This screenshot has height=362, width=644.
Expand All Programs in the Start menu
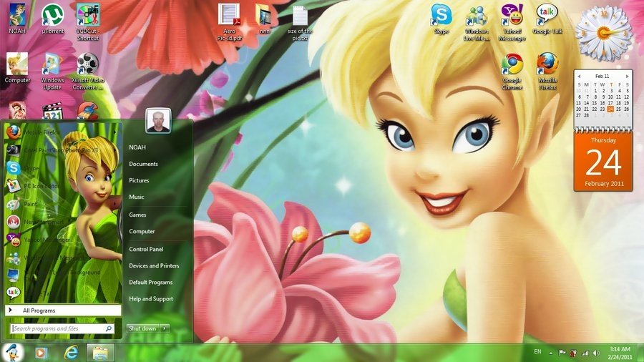63,310
